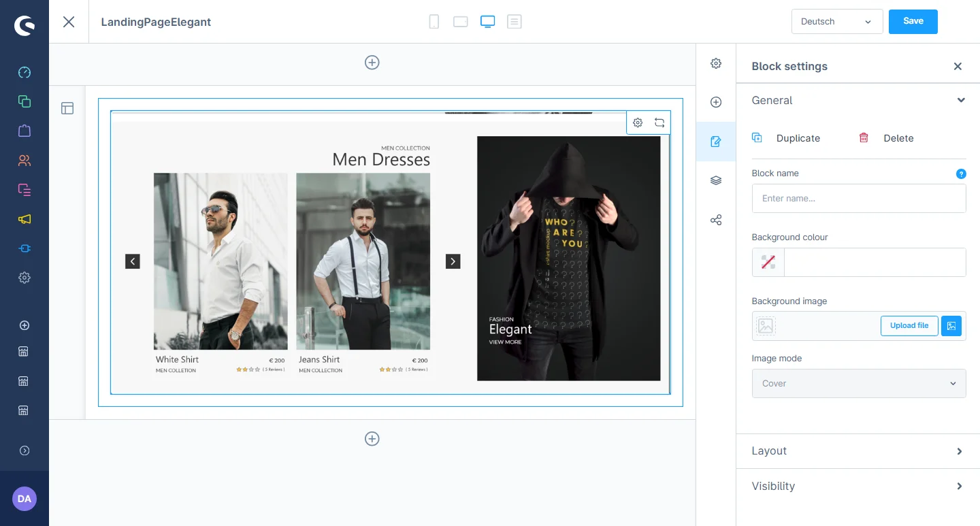Switch to tablet viewport preview icon
Screen dimensions: 980x526
(x=461, y=22)
